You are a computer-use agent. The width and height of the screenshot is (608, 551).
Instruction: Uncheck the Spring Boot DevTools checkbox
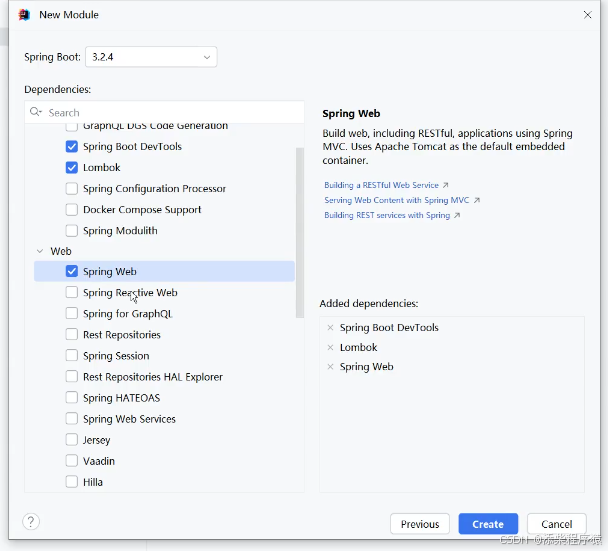(x=72, y=147)
